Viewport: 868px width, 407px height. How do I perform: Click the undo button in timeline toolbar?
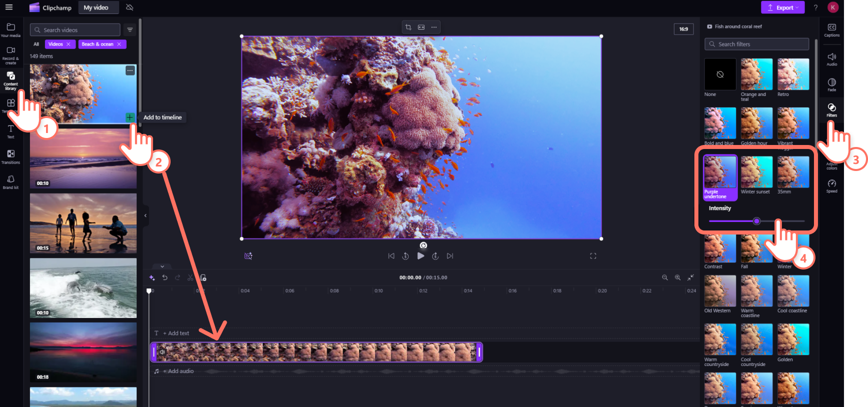pos(165,277)
